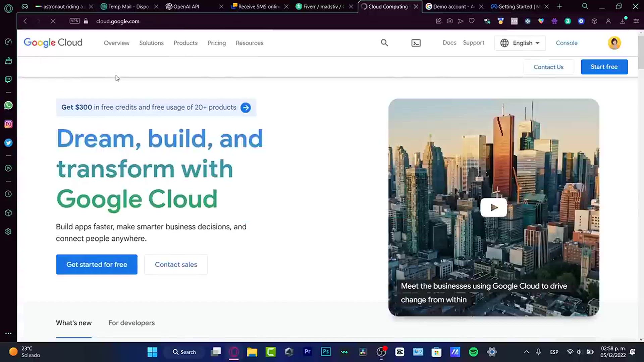The image size is (644, 362).
Task: Open History clock in sidebar
Action: tap(8, 194)
